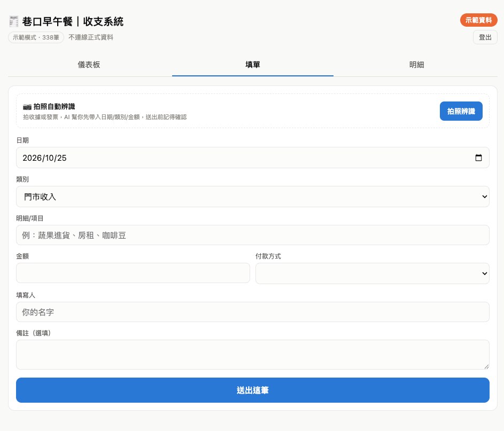Open the 付款方式 dropdown
This screenshot has width=504, height=431.
[372, 273]
